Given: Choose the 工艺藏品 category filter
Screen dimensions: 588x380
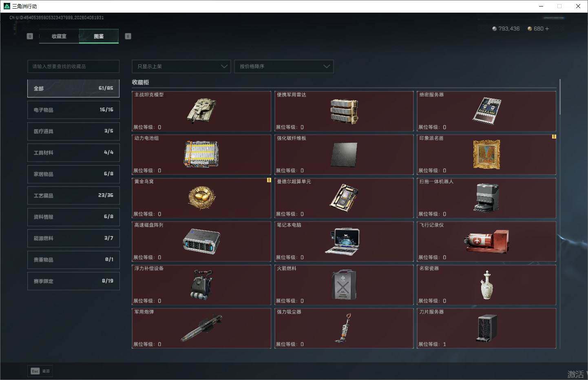Looking at the screenshot, I should pyautogui.click(x=73, y=195).
